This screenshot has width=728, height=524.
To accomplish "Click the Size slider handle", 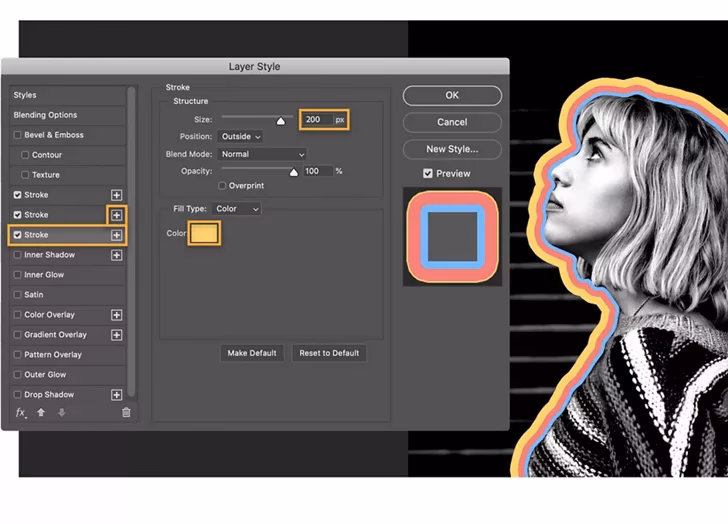I will coord(280,121).
